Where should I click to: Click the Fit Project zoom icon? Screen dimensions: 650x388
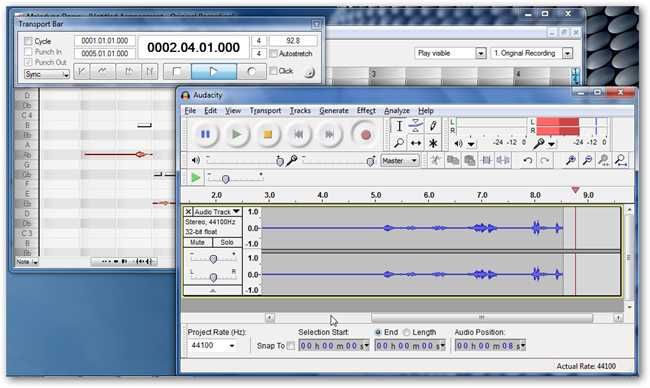(621, 160)
